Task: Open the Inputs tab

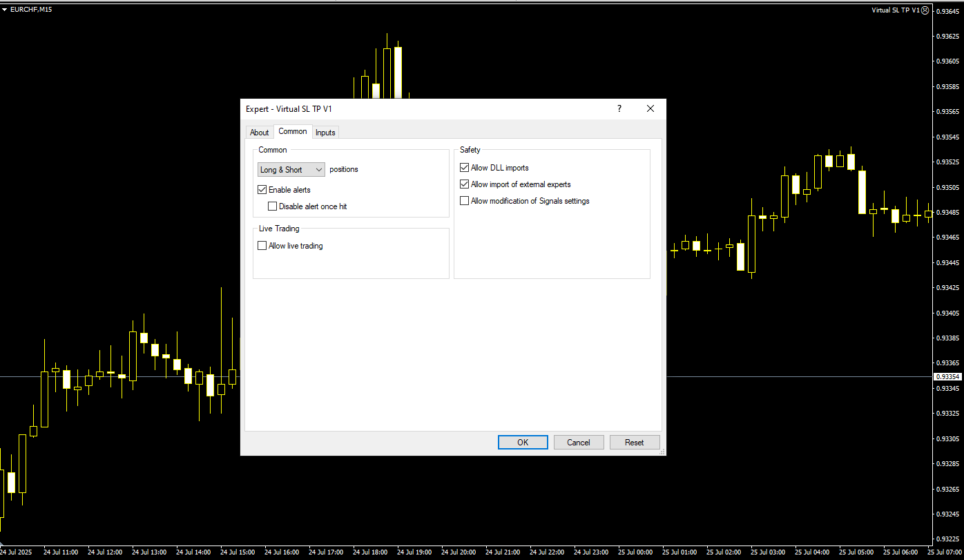Action: [325, 133]
